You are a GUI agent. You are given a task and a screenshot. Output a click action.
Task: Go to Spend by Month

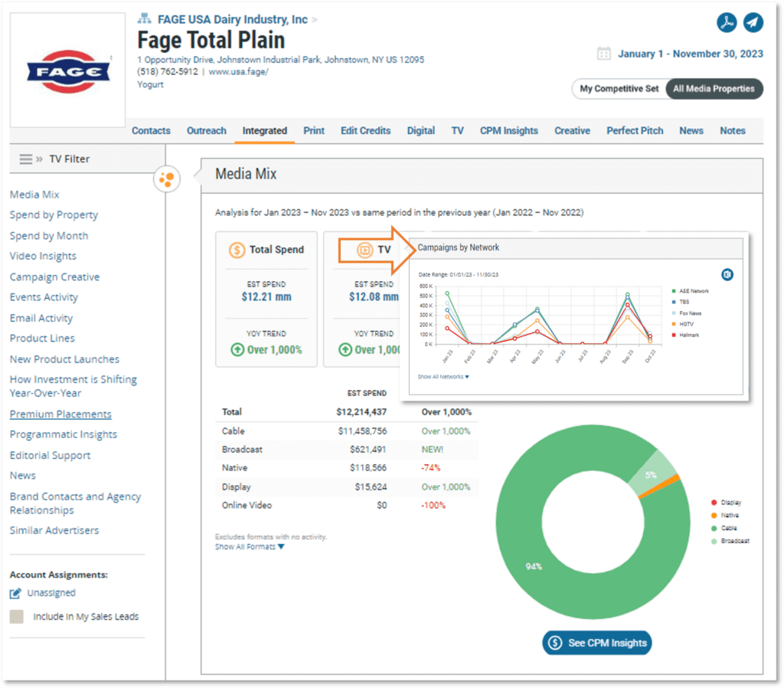click(x=49, y=236)
